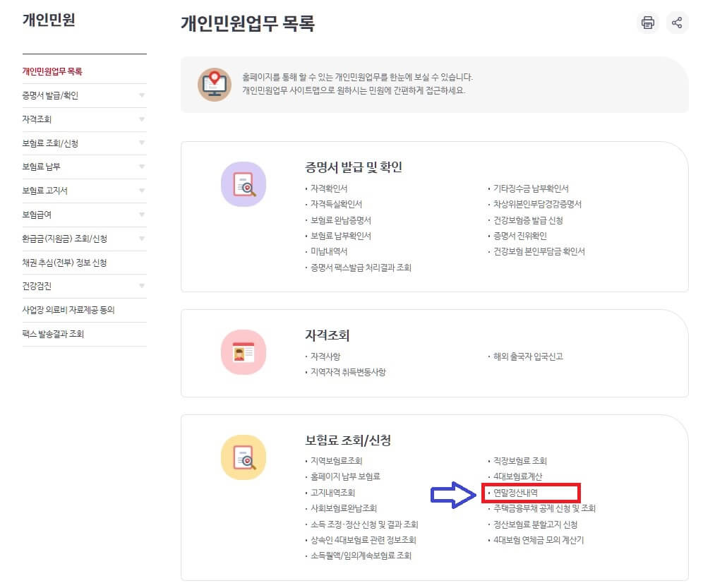The image size is (703, 588).
Task: Open the 차상위본인부담경감증명서 link
Action: 537,204
